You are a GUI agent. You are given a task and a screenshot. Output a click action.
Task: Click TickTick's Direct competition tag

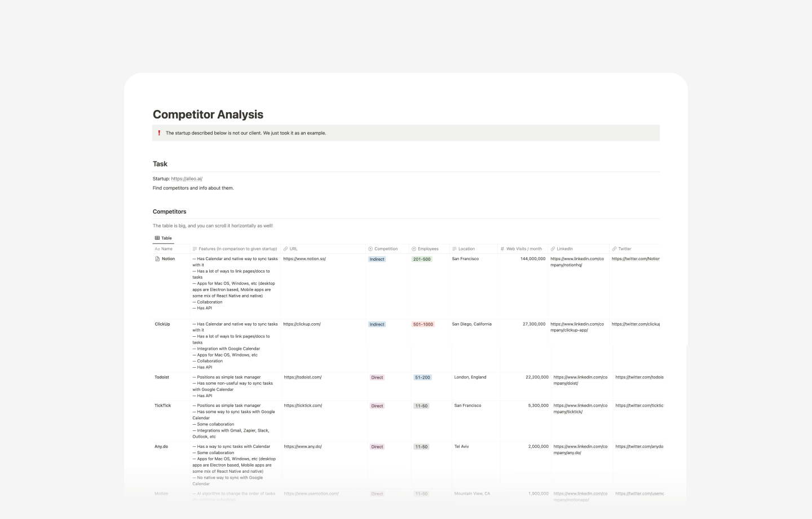[377, 406]
